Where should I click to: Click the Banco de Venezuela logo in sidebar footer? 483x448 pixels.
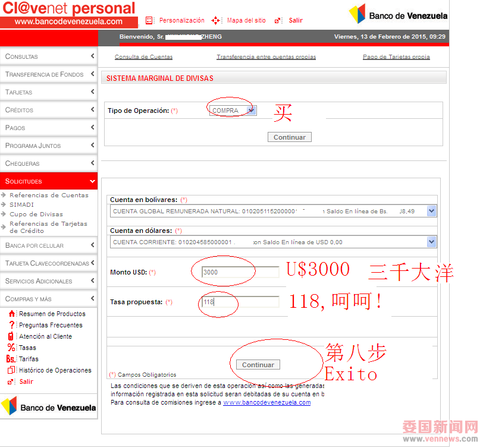(49, 406)
